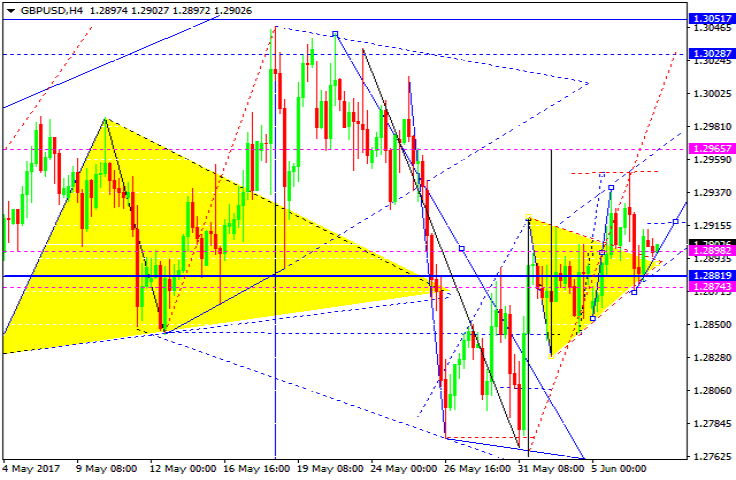
Task: Click the 1.30287 price level label
Action: click(710, 53)
